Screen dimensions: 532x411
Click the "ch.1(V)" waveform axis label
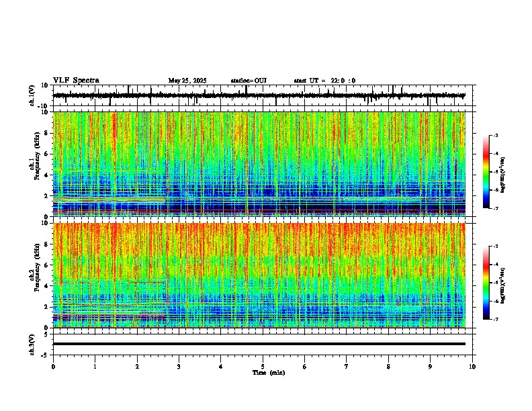[x=32, y=95]
